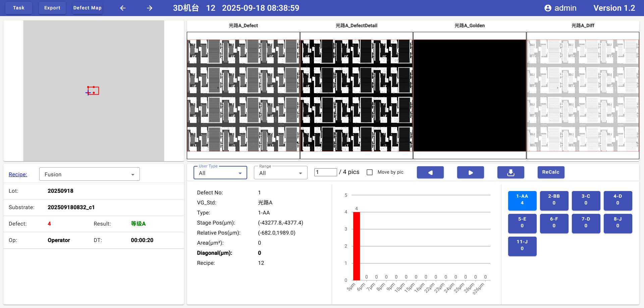Expand the Fusion recipe dropdown
This screenshot has height=308, width=644.
tap(89, 174)
